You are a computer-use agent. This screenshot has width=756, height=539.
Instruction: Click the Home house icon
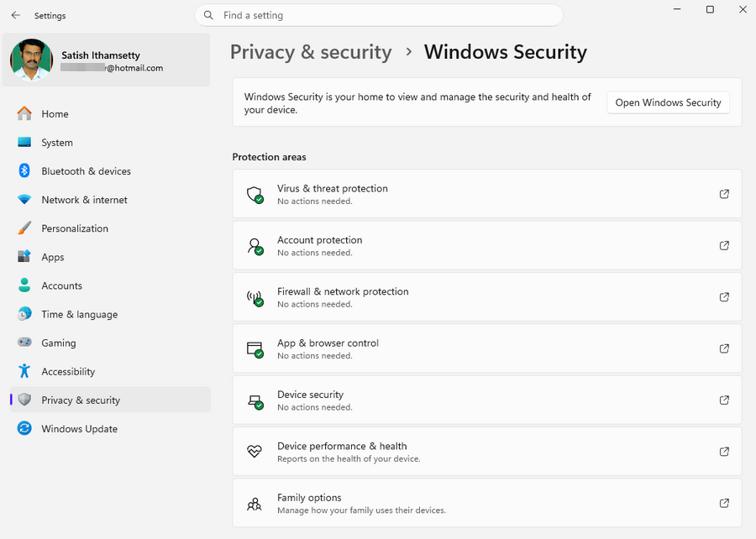tap(24, 113)
